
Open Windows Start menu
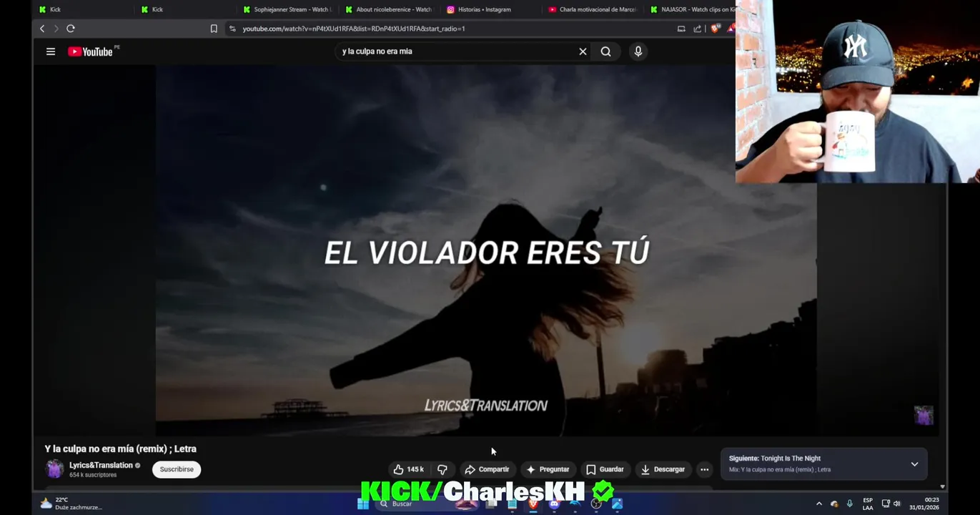363,504
